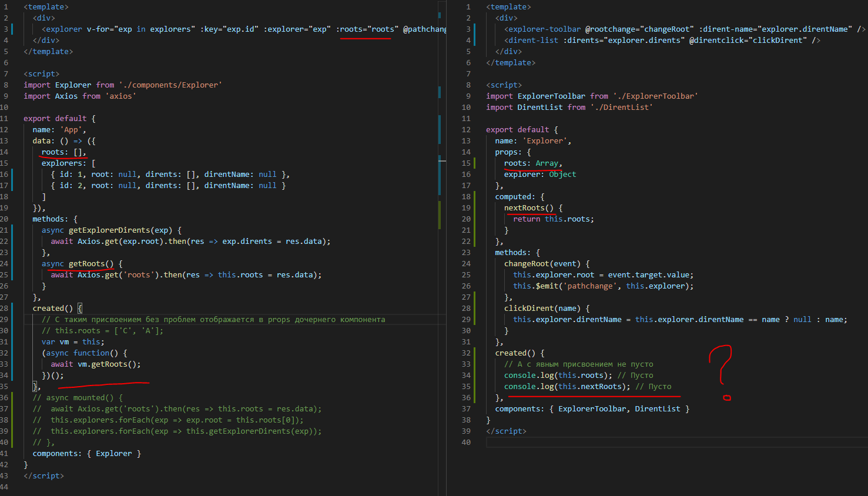Screen dimensions: 868x496
Task: Click the uncommented "await Axios.get('roots')" line
Action: click(186, 274)
